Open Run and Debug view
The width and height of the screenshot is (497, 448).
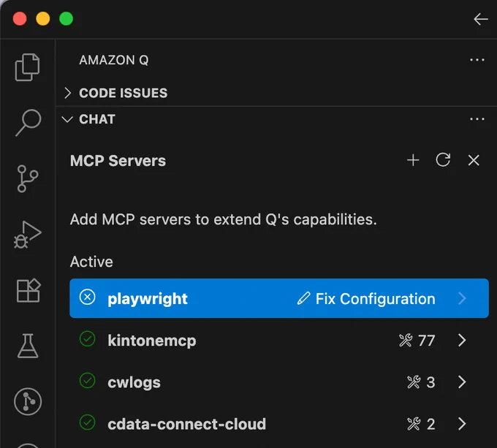pos(27,235)
